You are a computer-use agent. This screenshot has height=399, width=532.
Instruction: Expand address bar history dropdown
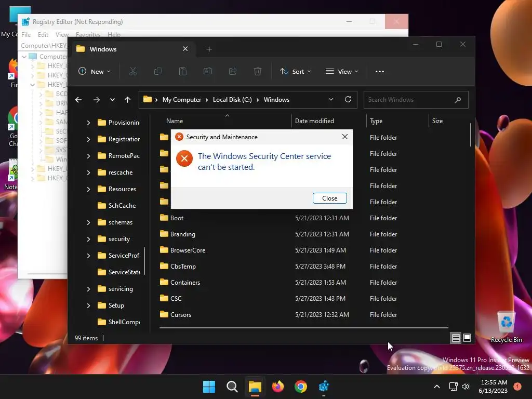pos(331,99)
